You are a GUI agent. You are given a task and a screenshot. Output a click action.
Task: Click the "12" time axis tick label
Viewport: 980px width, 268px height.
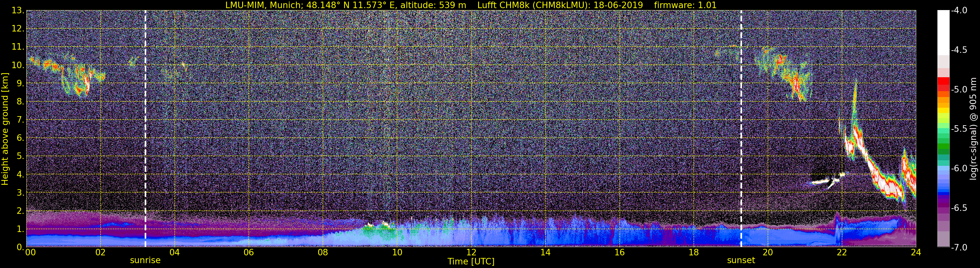tap(471, 253)
